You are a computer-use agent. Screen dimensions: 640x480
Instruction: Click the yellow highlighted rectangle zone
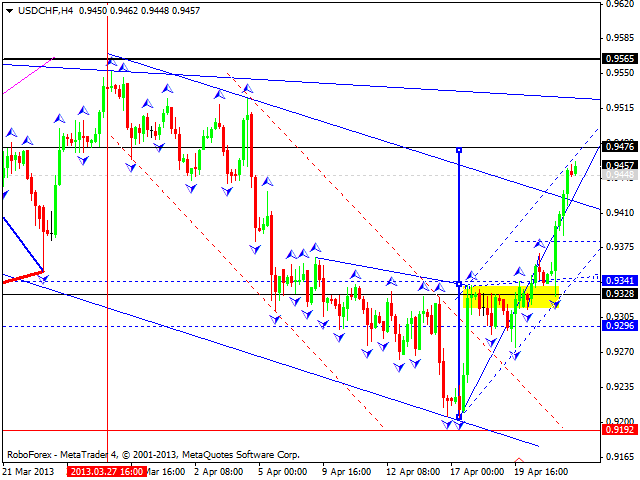point(510,295)
